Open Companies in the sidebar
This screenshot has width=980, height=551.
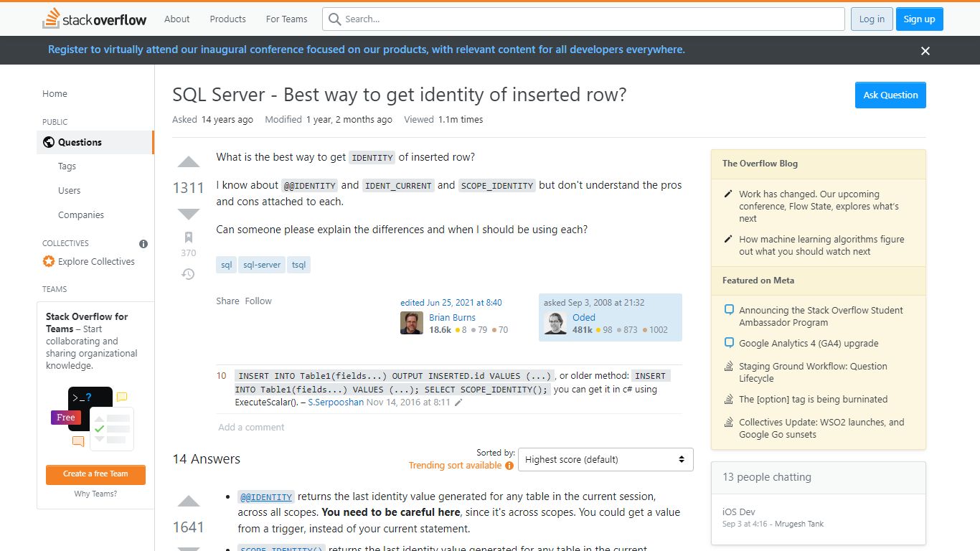(81, 215)
